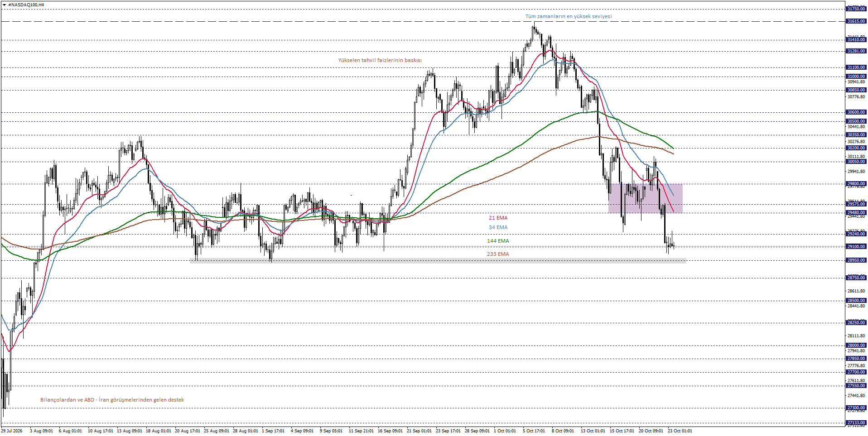
Task: Select the 28500.00 price level tag
Action: [856, 301]
